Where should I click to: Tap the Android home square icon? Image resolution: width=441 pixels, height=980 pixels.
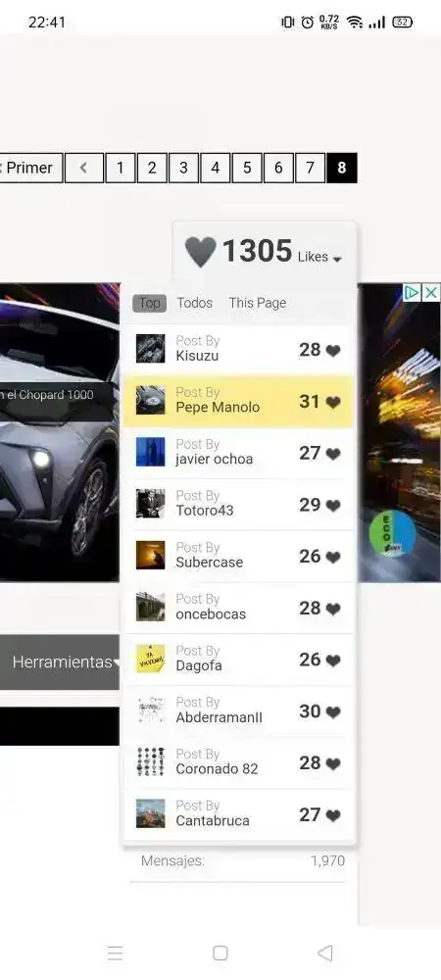point(220,953)
